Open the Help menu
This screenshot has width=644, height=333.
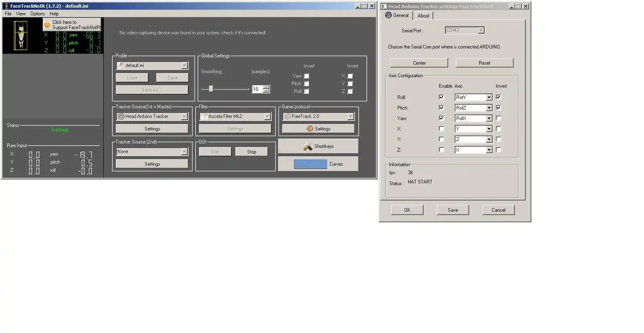pyautogui.click(x=54, y=14)
